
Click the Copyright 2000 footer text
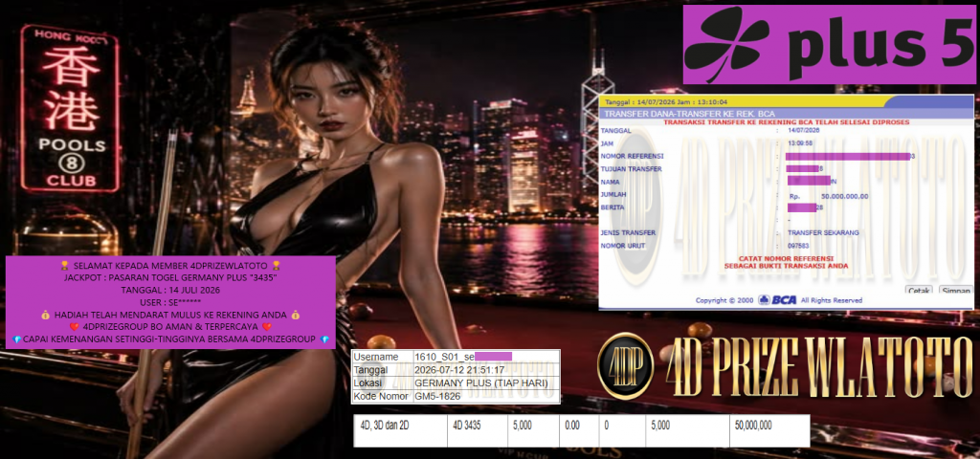(726, 300)
